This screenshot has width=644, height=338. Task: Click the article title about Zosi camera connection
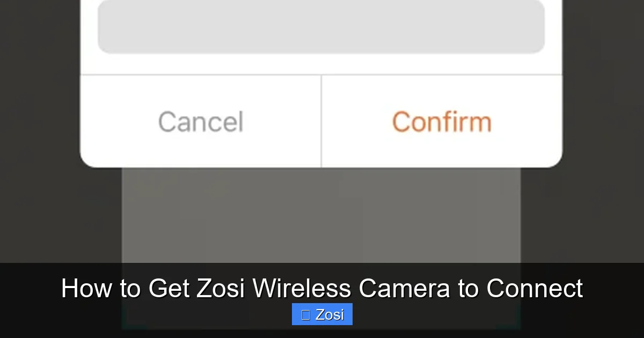coord(322,288)
